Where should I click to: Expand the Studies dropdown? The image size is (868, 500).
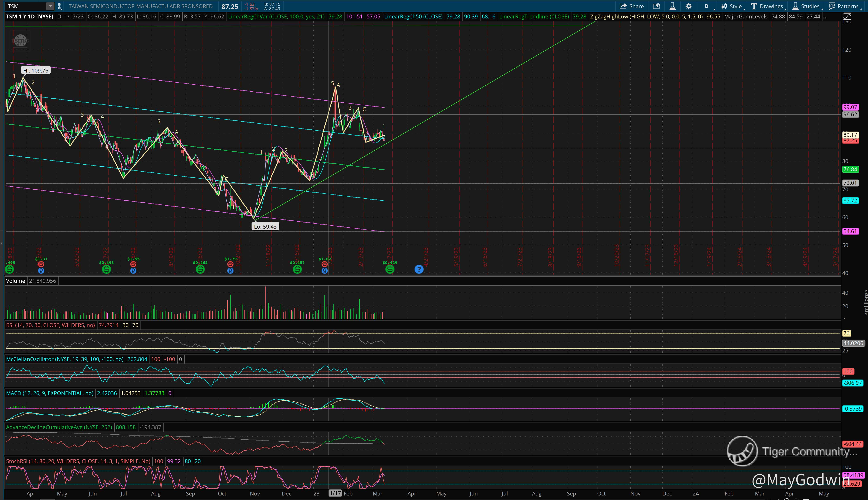[807, 6]
